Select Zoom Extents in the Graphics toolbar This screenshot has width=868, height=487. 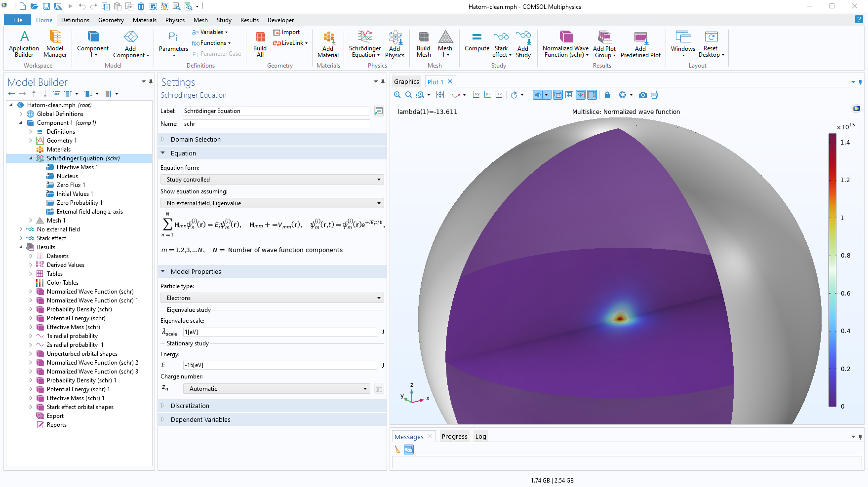[440, 94]
